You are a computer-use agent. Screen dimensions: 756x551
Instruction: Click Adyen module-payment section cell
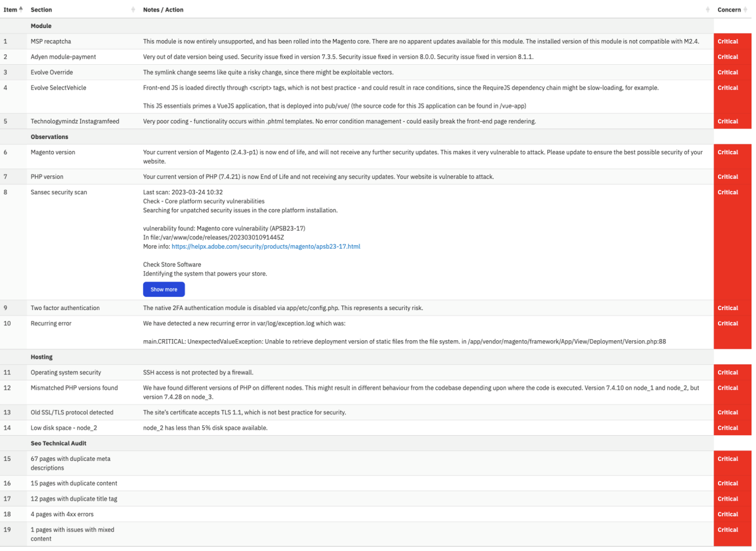63,57
